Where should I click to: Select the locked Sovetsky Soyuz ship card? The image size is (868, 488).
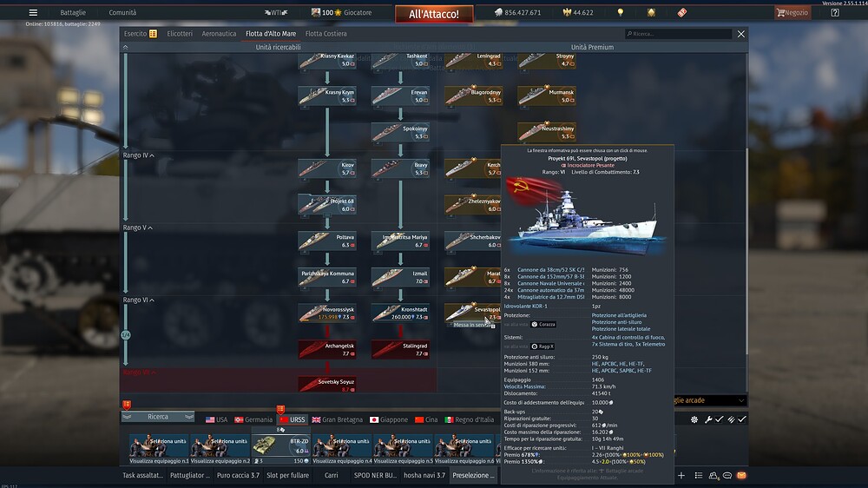click(x=326, y=385)
